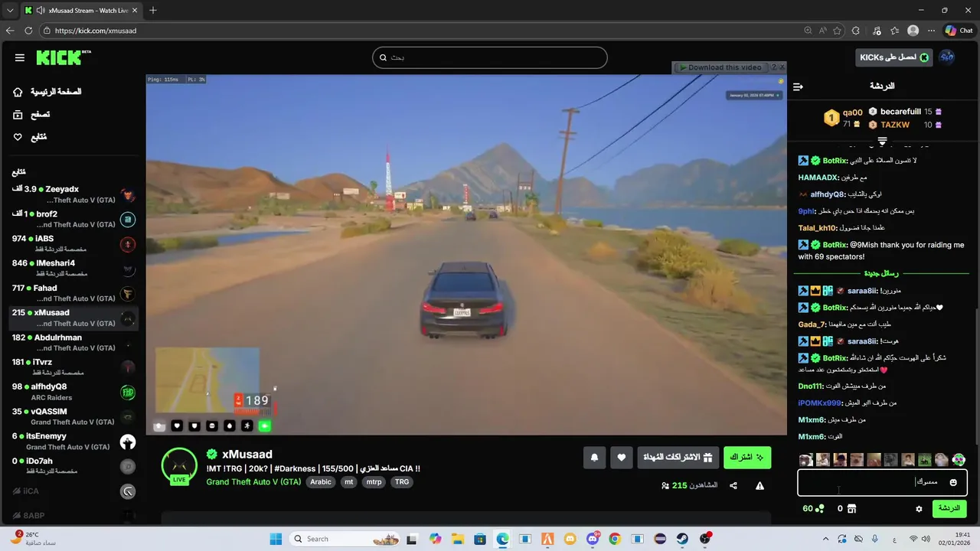Go back in the browser
The height and width of the screenshot is (551, 980).
pyautogui.click(x=10, y=31)
